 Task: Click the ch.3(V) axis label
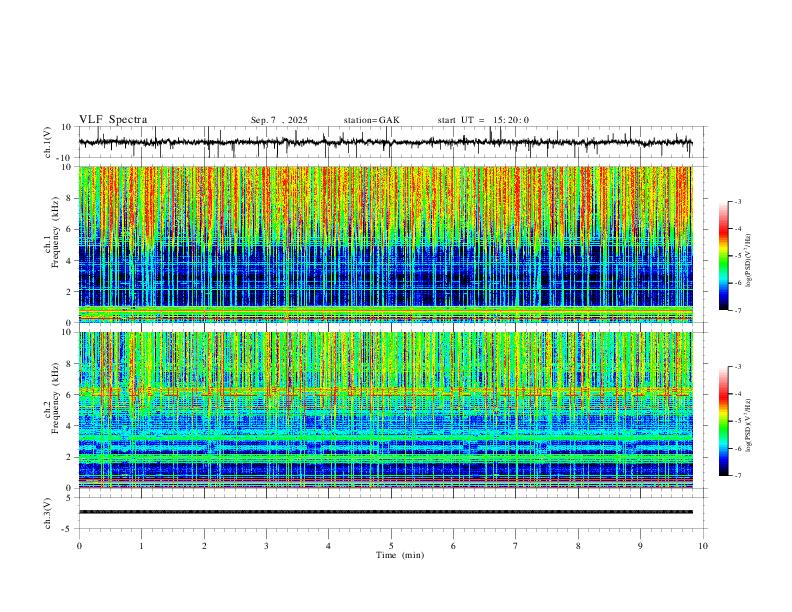pyautogui.click(x=48, y=513)
